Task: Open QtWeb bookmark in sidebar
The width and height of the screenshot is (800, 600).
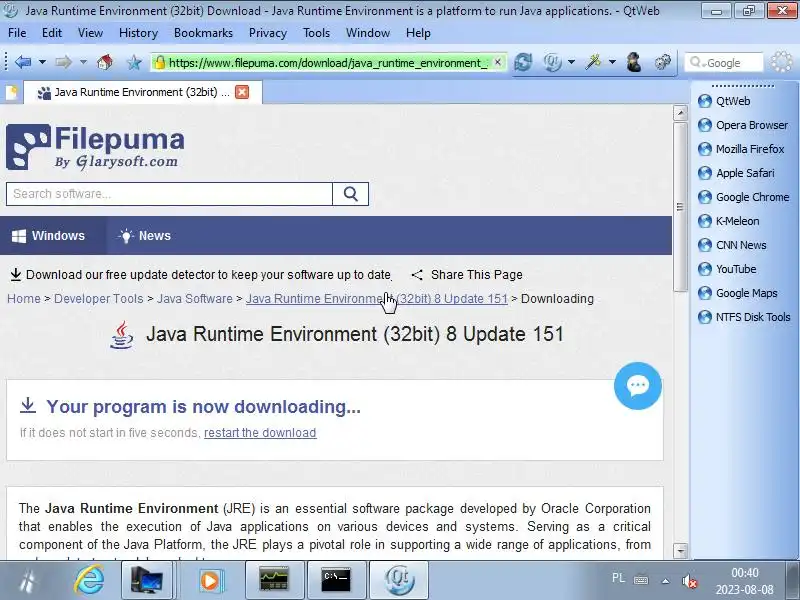Action: pos(724,101)
